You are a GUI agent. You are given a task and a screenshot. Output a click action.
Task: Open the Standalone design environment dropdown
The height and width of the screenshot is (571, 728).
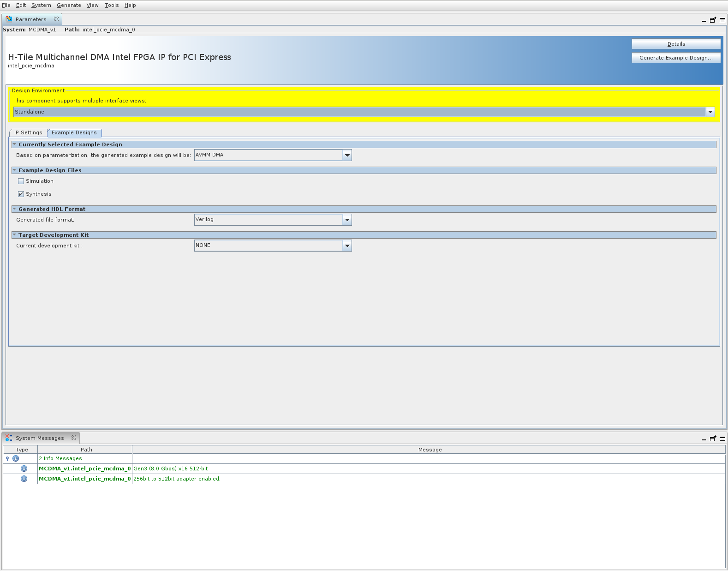710,112
